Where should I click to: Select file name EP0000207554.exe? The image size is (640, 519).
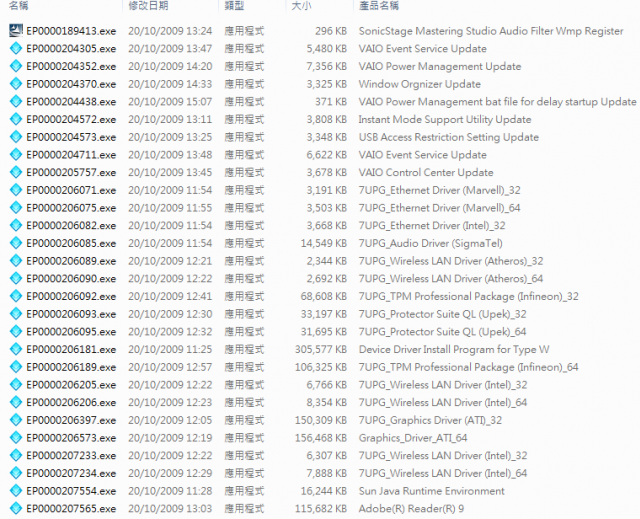point(71,491)
